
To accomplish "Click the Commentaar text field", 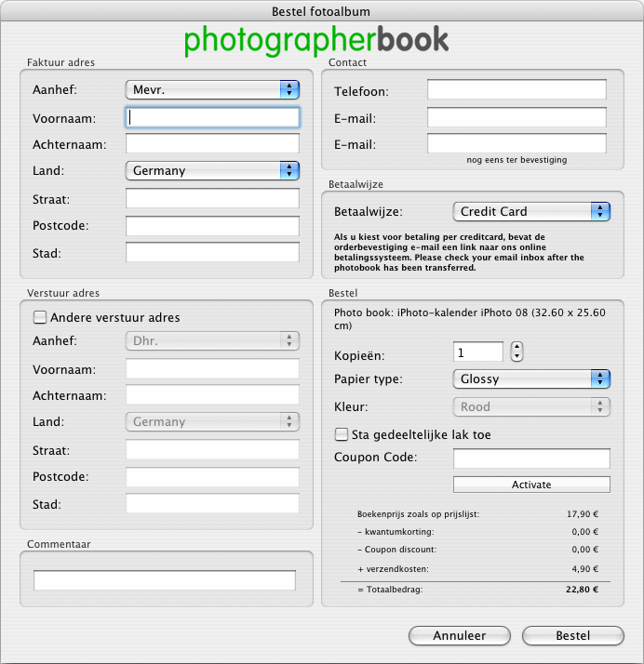I will (x=165, y=580).
